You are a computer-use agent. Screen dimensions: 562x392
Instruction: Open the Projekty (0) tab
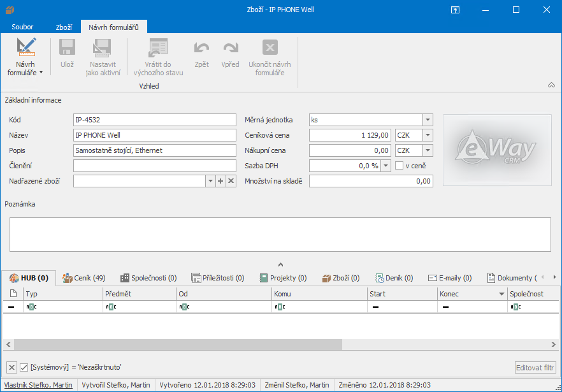pos(283,278)
